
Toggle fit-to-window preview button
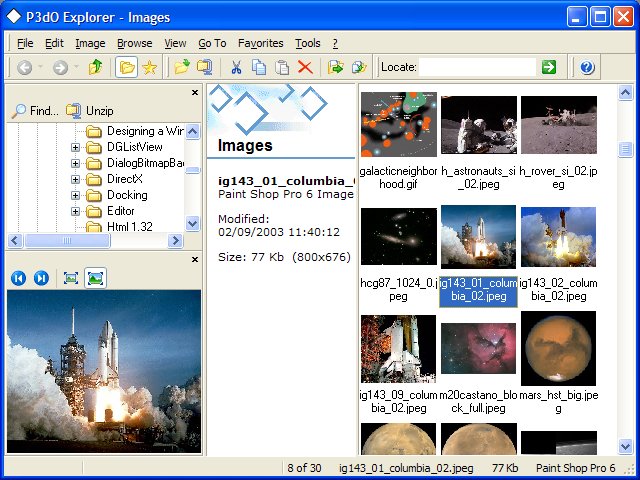[95, 278]
